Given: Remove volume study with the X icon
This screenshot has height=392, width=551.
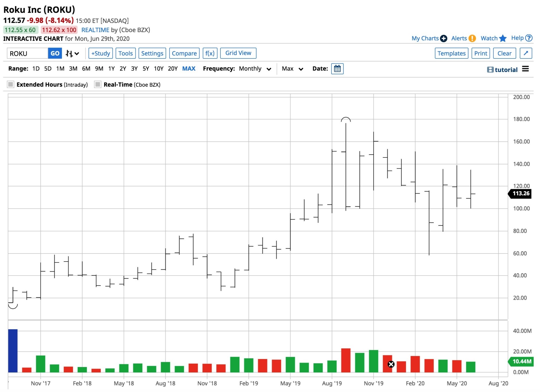Looking at the screenshot, I should tap(391, 364).
